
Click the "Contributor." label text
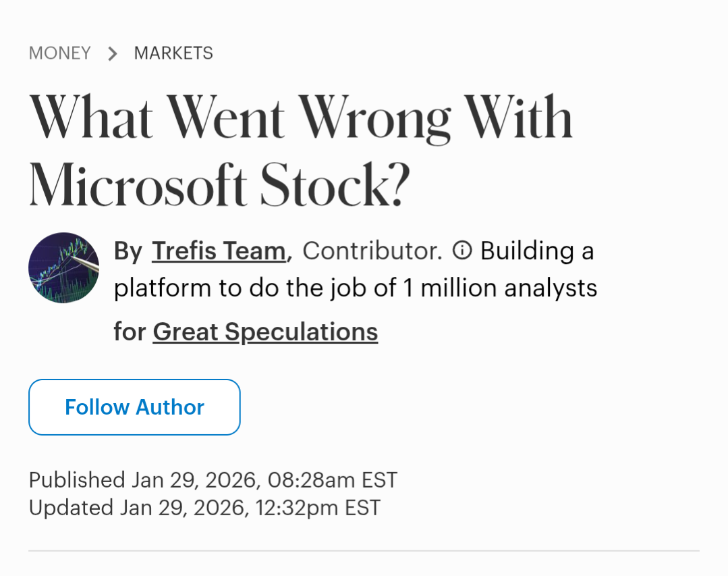click(x=372, y=251)
